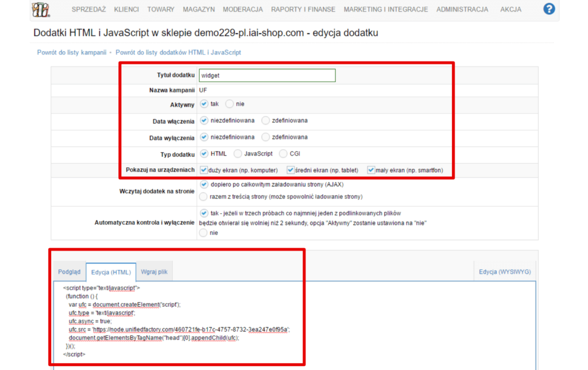The image size is (588, 370).
Task: Open the TOWARY menu
Action: [161, 9]
